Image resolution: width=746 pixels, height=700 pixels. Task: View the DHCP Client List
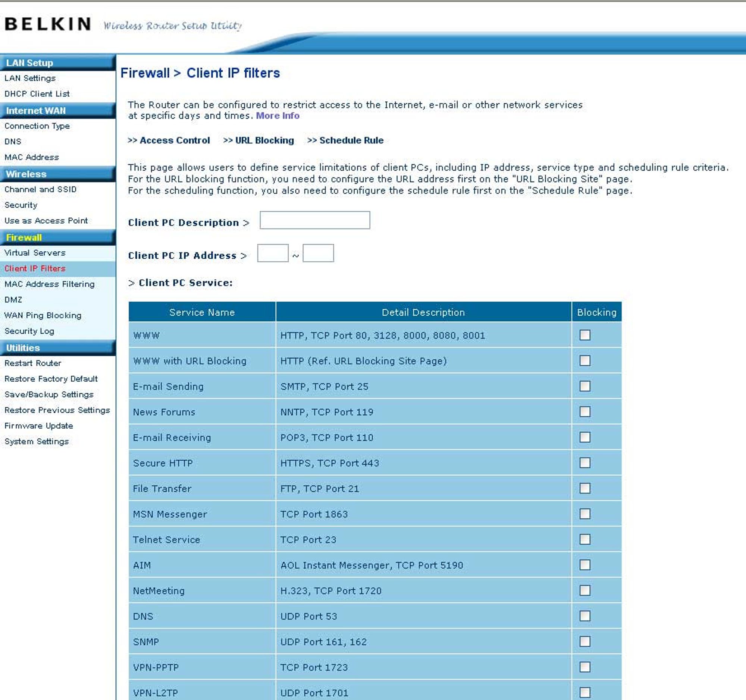point(37,94)
